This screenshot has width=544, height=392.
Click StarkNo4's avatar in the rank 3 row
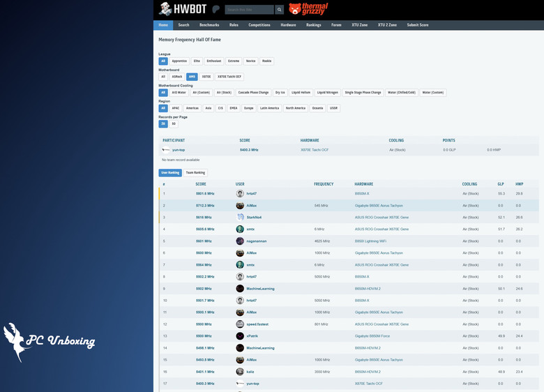pos(240,217)
